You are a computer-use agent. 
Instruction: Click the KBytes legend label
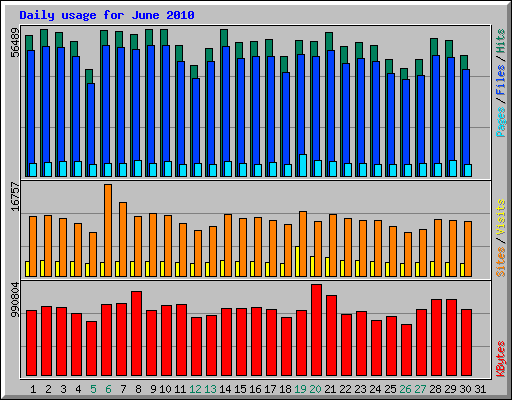(501, 359)
